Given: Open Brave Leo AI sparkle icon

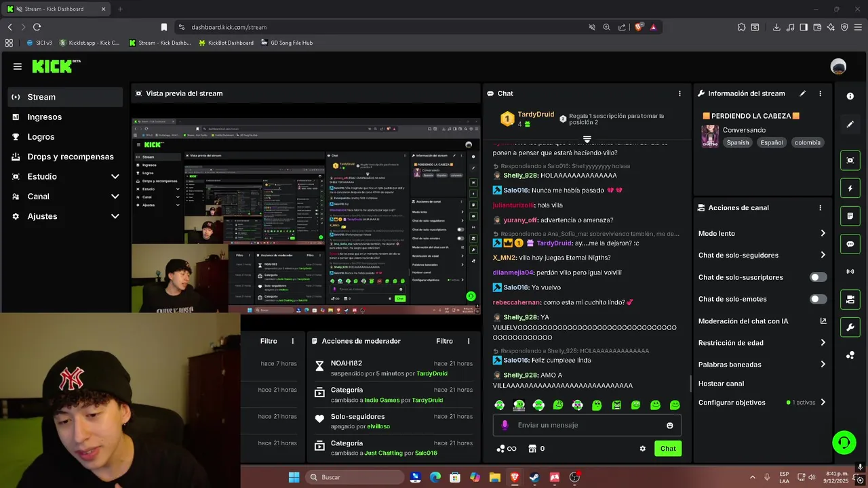Looking at the screenshot, I should tap(831, 27).
